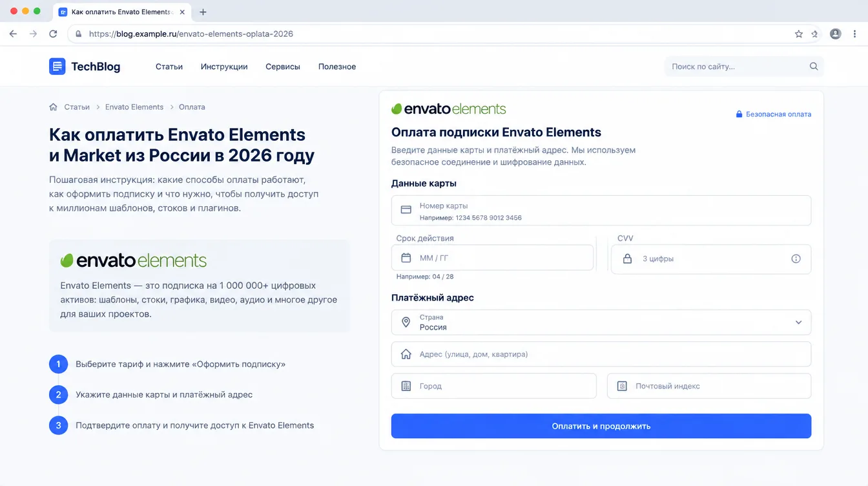The width and height of the screenshot is (868, 486).
Task: Bookmark this page with the star icon
Action: pos(799,34)
